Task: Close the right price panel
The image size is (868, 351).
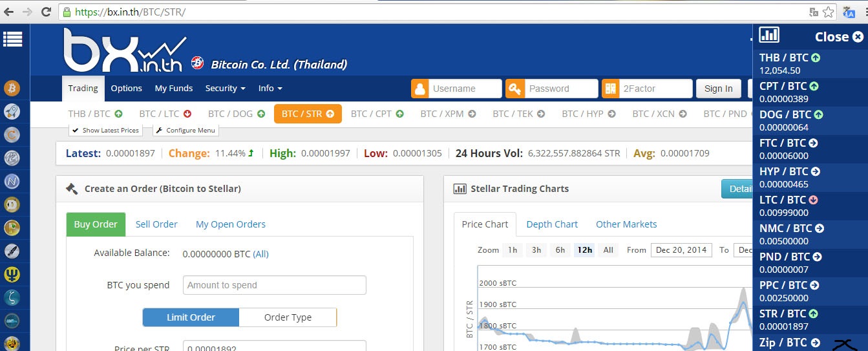Action: [839, 37]
